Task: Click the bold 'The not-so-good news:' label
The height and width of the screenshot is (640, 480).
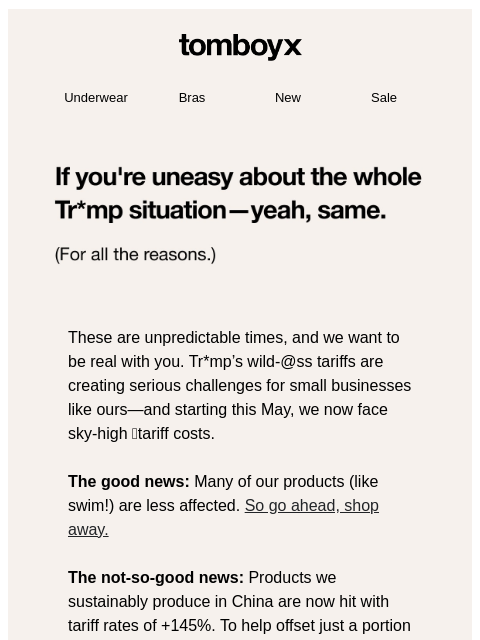Action: 156,578
